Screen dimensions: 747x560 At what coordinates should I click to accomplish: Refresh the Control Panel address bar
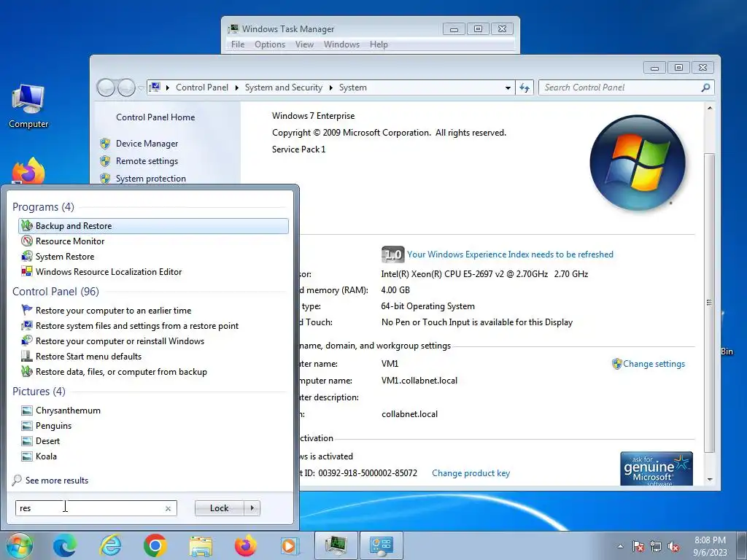[525, 87]
